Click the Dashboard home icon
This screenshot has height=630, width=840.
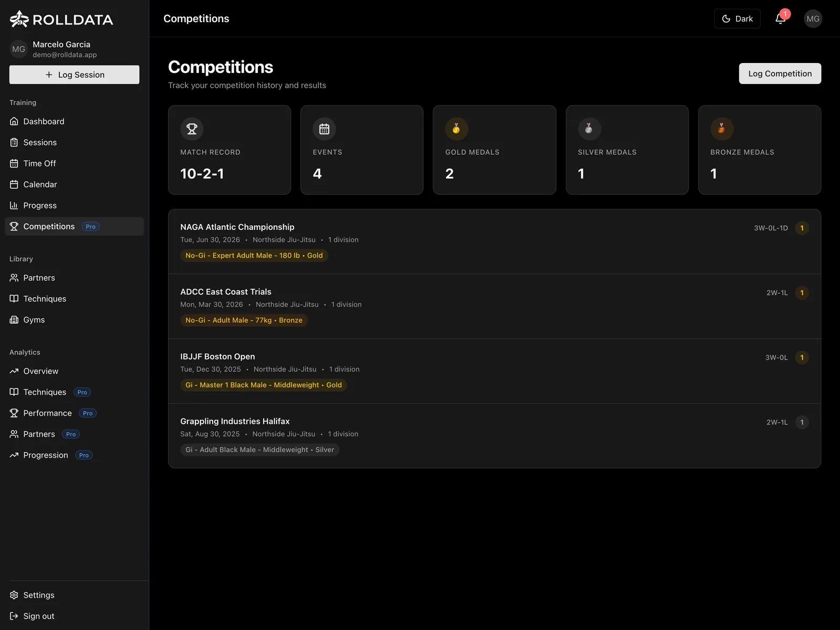tap(14, 121)
